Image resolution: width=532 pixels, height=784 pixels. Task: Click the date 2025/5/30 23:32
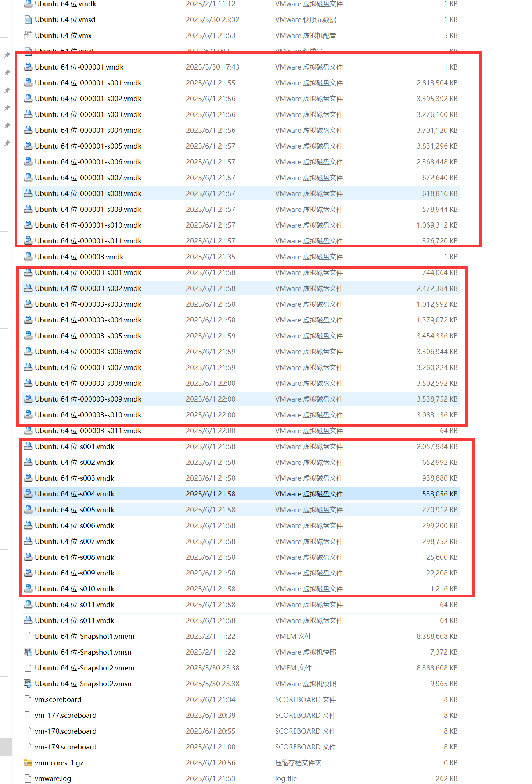point(212,19)
